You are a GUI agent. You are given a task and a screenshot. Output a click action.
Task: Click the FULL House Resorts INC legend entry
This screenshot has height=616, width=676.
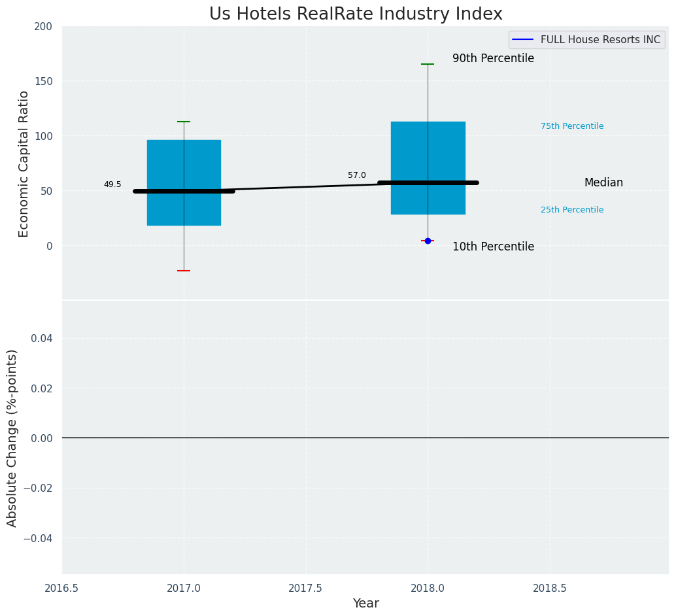586,40
